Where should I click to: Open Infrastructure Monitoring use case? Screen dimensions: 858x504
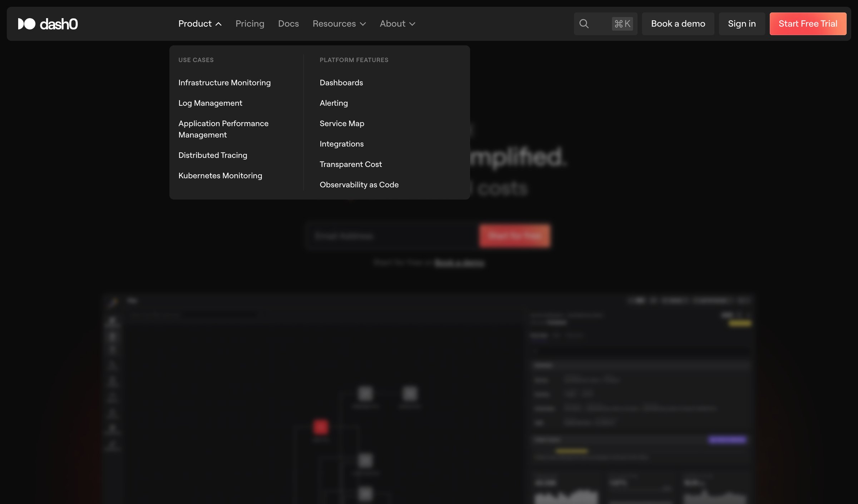225,83
